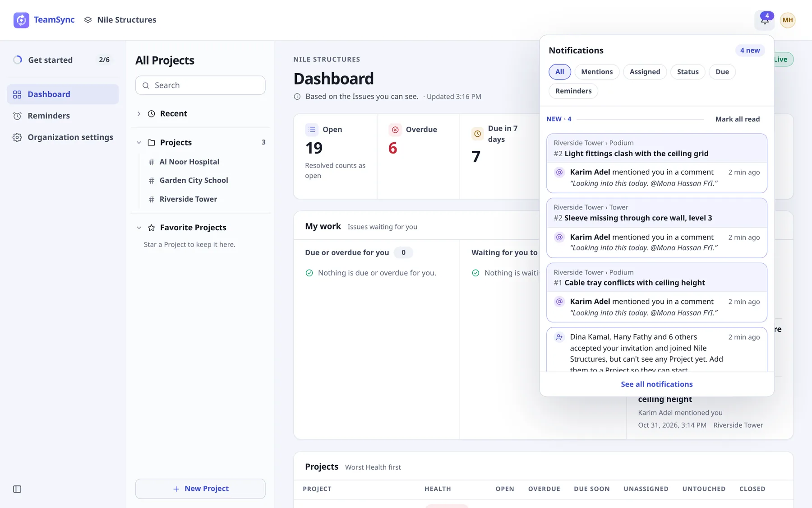The image size is (812, 508).
Task: Click the New Project button
Action: 200,489
